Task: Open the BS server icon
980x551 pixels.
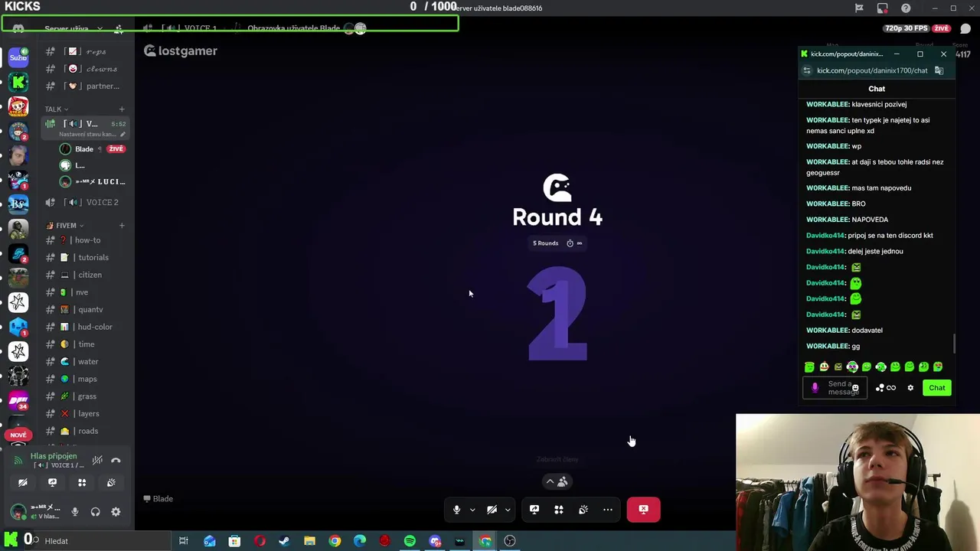Action: click(x=18, y=204)
